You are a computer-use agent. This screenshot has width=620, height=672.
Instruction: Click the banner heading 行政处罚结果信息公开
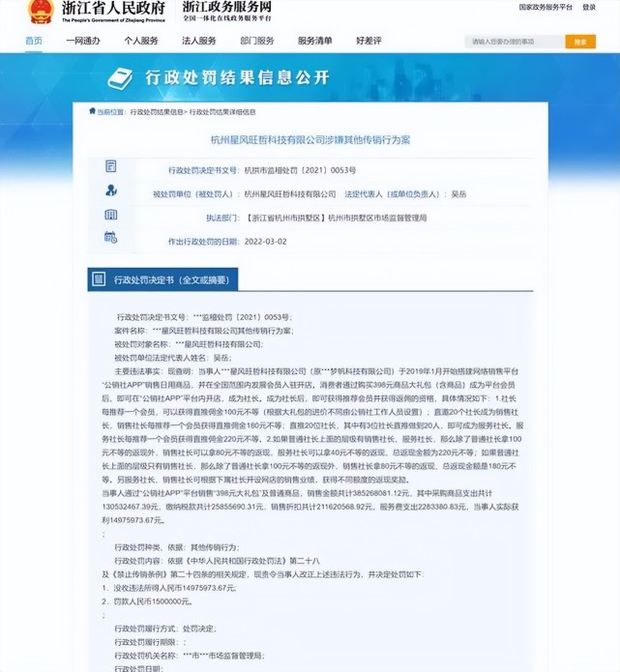[x=238, y=77]
